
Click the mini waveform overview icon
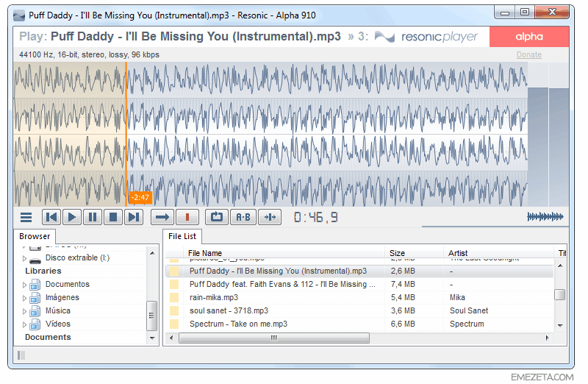(545, 216)
